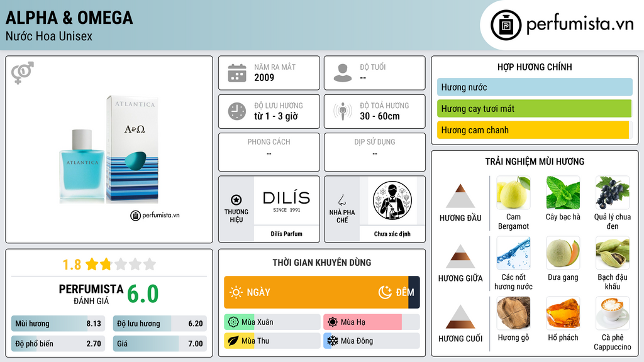Click the green 6.0 Perfumista score
This screenshot has height=362, width=644.
click(x=143, y=294)
